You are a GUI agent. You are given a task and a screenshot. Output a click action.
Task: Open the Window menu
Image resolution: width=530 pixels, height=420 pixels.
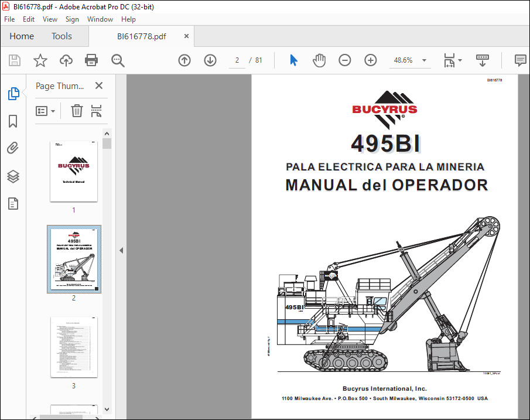100,19
